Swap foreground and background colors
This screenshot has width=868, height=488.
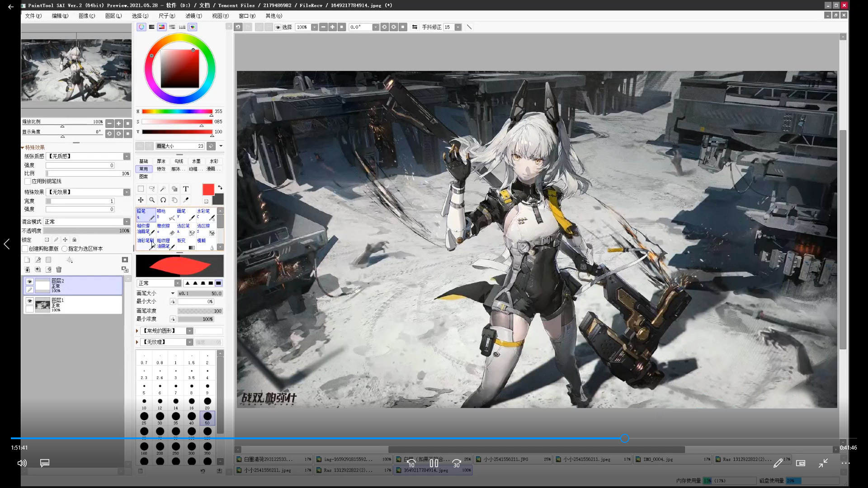click(220, 188)
